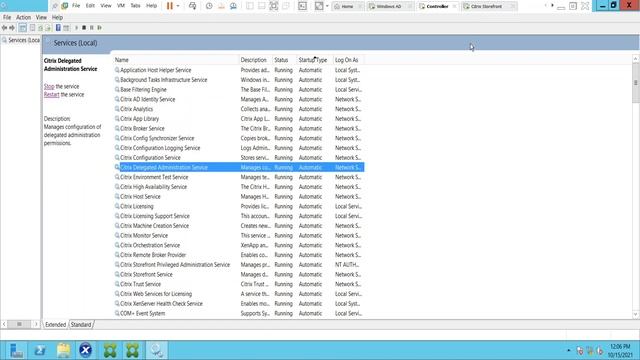This screenshot has width=640, height=360.
Task: Open Server Manager from the taskbar
Action: point(16,350)
